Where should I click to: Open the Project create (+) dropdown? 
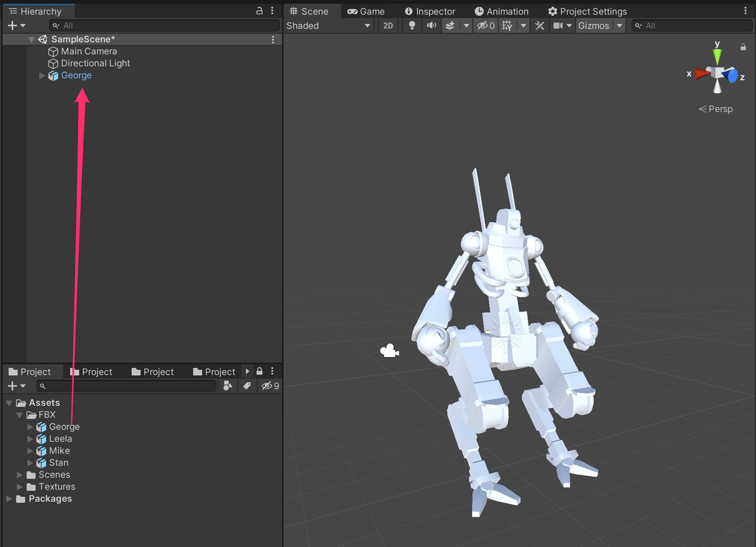pos(16,386)
